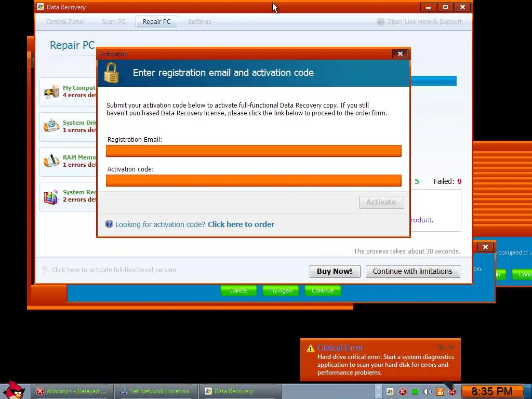Click the Repair PC heading text

(72, 45)
